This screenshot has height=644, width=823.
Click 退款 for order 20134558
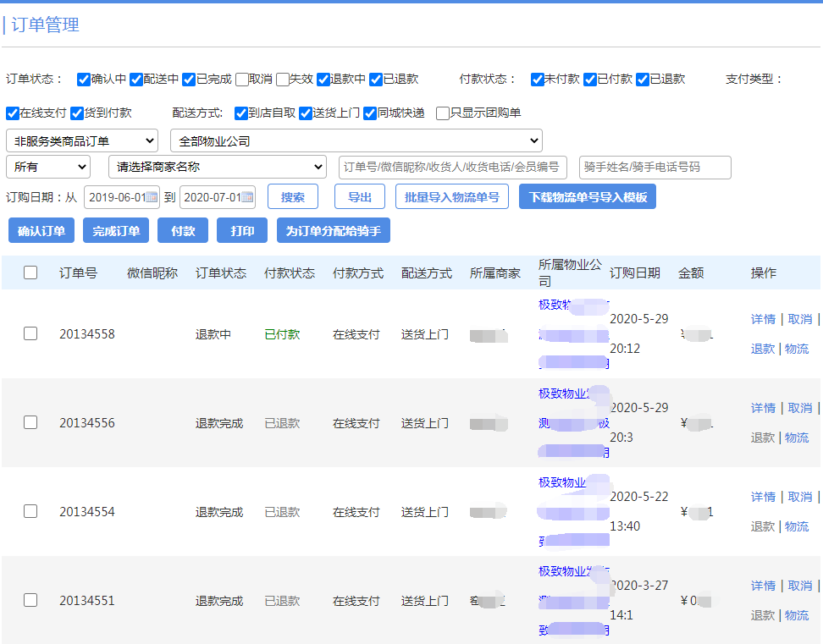[763, 349]
